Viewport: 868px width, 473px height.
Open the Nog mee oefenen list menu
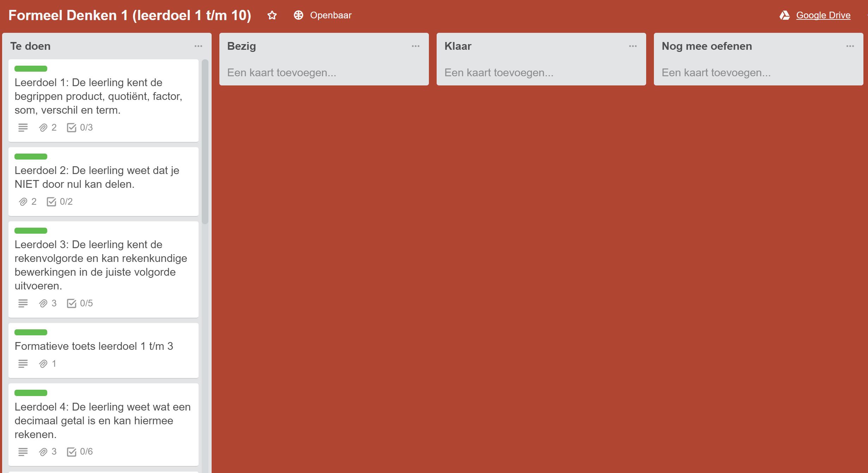pos(849,46)
